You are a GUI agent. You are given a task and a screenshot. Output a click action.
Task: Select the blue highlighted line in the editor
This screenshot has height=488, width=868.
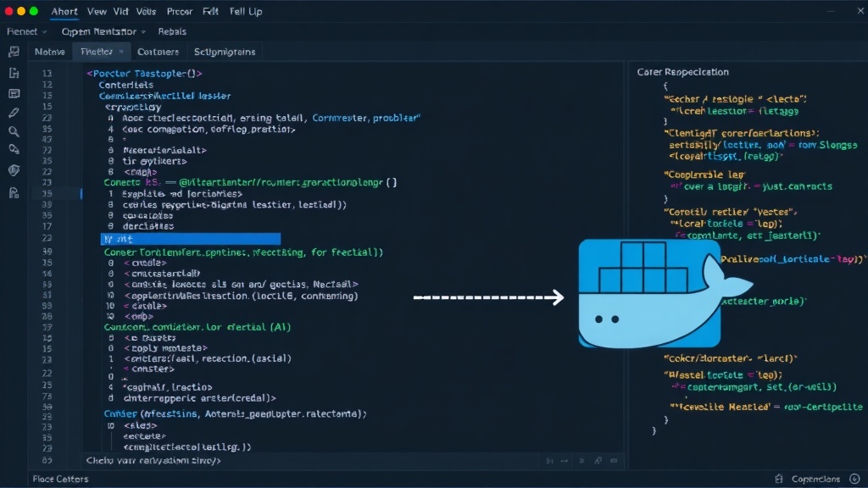coord(191,239)
